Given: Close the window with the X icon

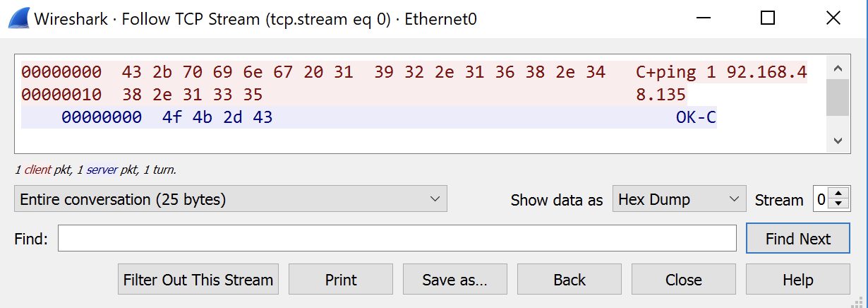Looking at the screenshot, I should 833,18.
